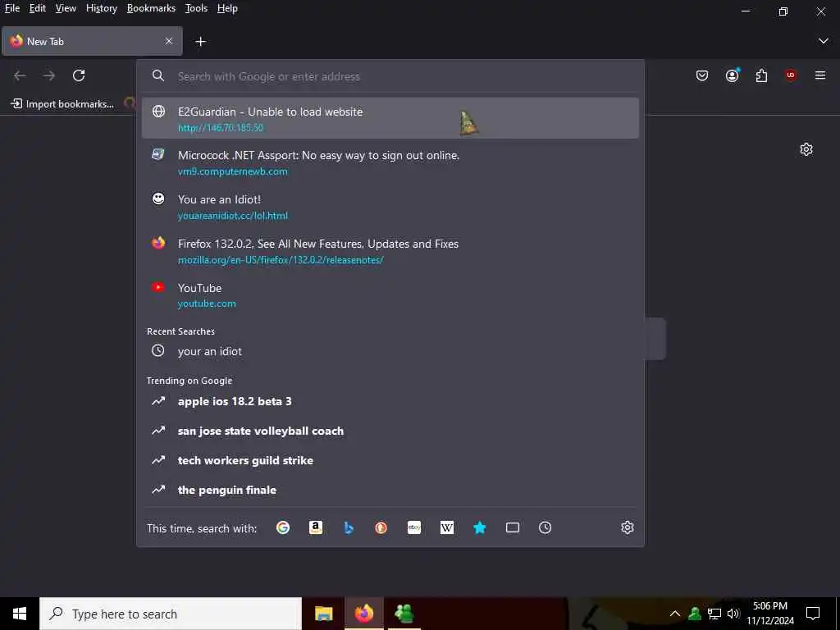Screen dimensions: 840x630
Task: Open the Windows Start menu
Action: 20,614
